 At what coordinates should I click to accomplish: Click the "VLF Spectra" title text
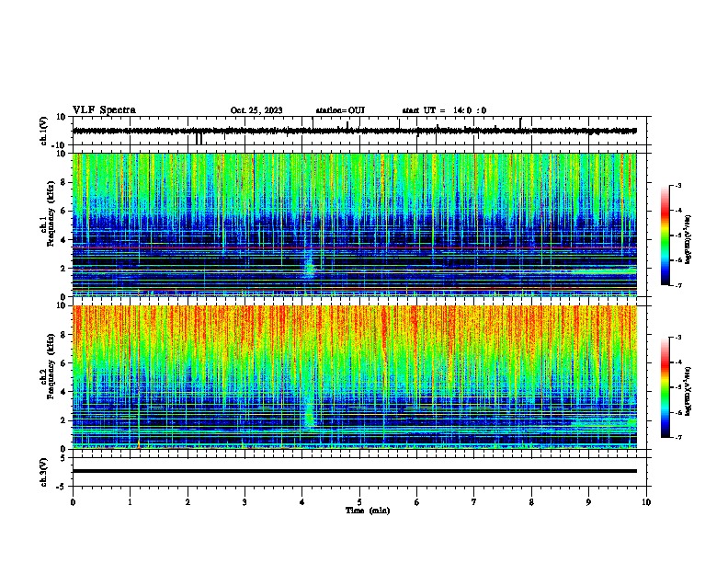click(104, 110)
